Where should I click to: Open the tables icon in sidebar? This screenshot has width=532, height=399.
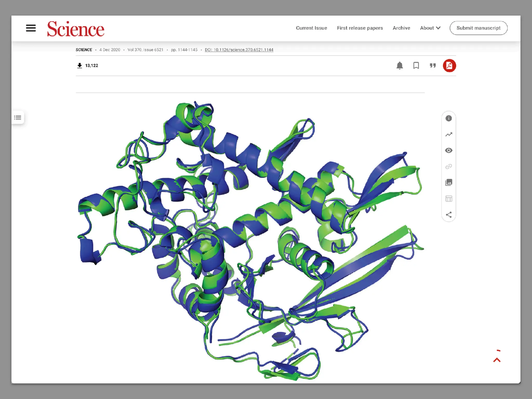449,199
